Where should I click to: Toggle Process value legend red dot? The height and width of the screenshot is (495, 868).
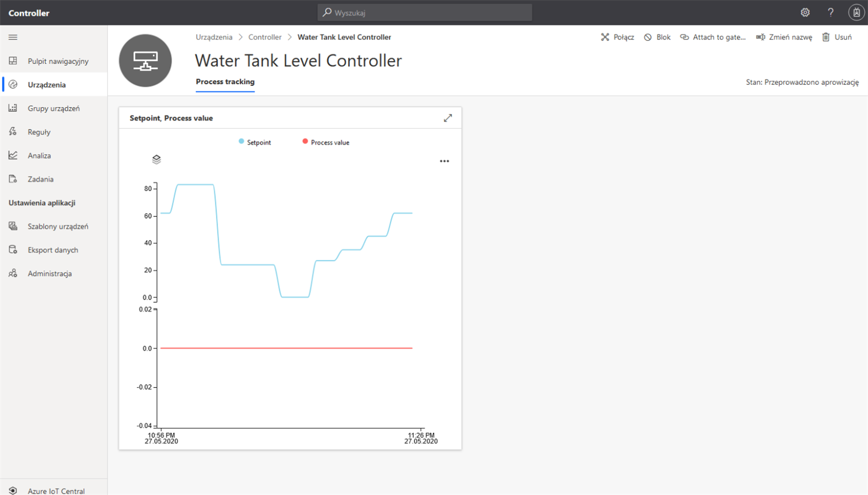tap(305, 142)
